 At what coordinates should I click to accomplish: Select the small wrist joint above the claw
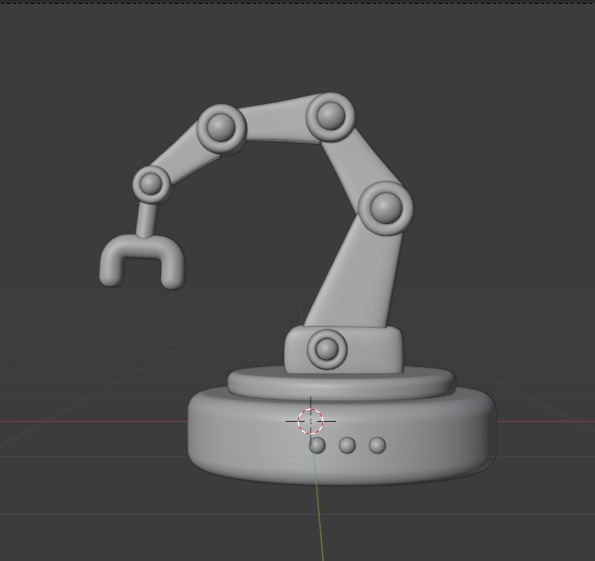151,184
